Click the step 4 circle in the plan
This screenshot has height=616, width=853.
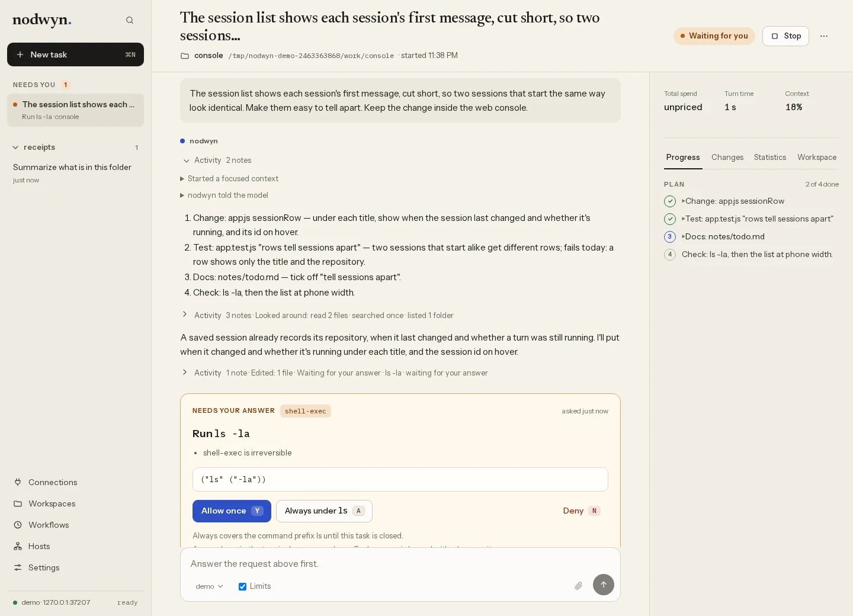tap(670, 255)
